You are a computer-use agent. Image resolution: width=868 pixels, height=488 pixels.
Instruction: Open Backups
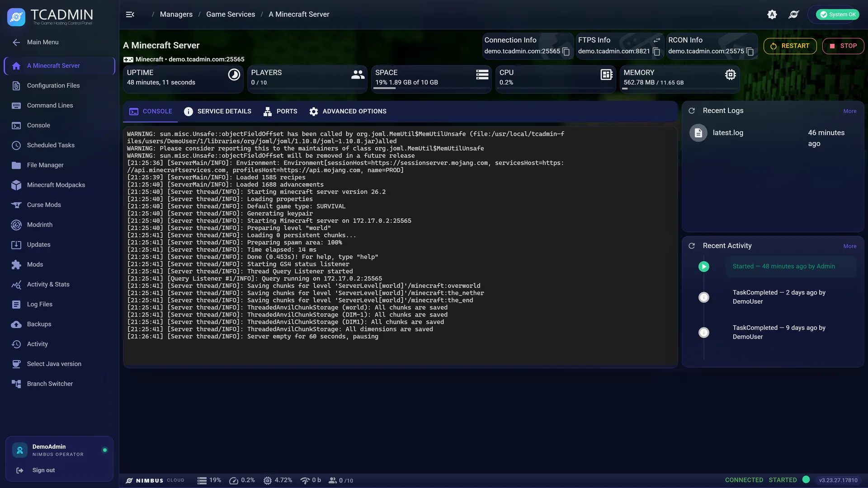[59, 324]
